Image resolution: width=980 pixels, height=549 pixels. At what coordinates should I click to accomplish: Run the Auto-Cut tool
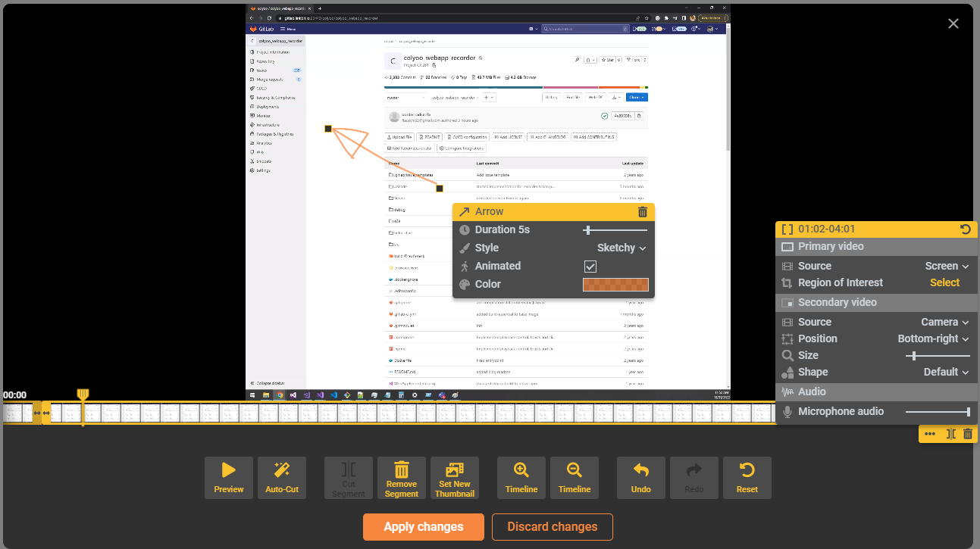tap(282, 478)
